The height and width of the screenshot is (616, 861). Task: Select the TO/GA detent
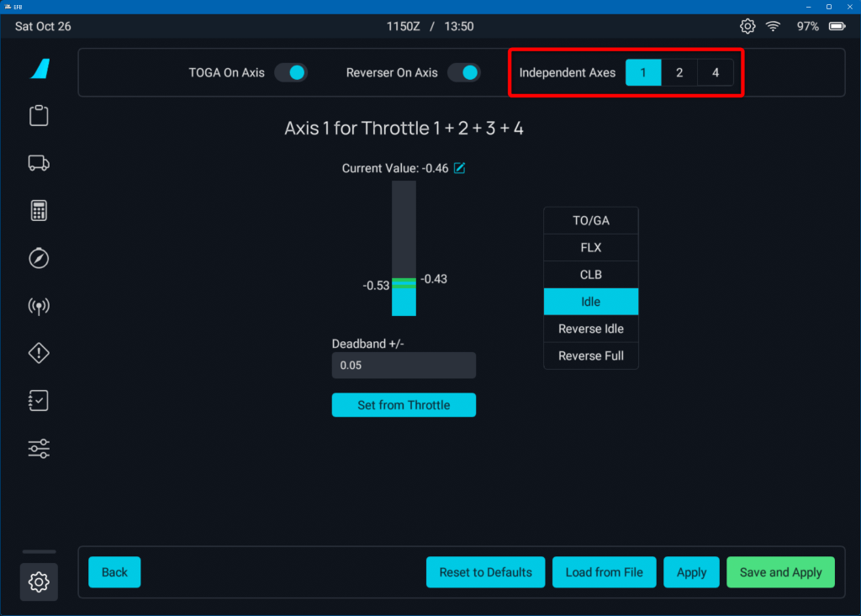591,221
